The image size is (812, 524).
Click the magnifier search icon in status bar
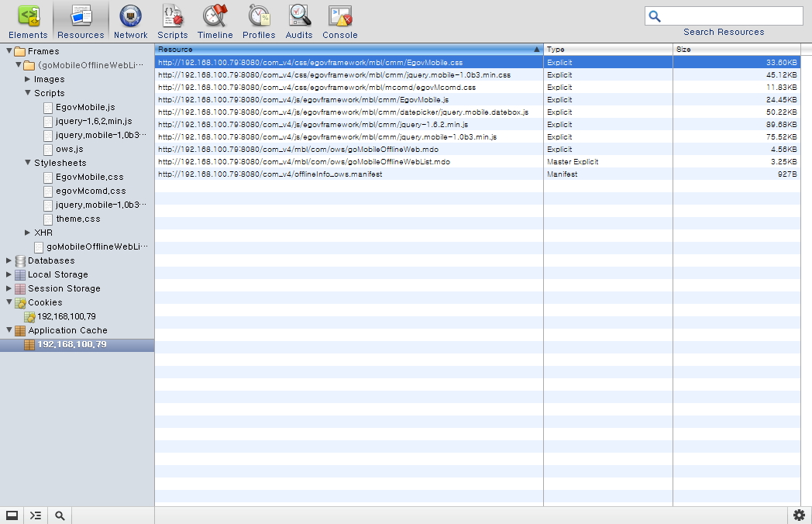(60, 515)
